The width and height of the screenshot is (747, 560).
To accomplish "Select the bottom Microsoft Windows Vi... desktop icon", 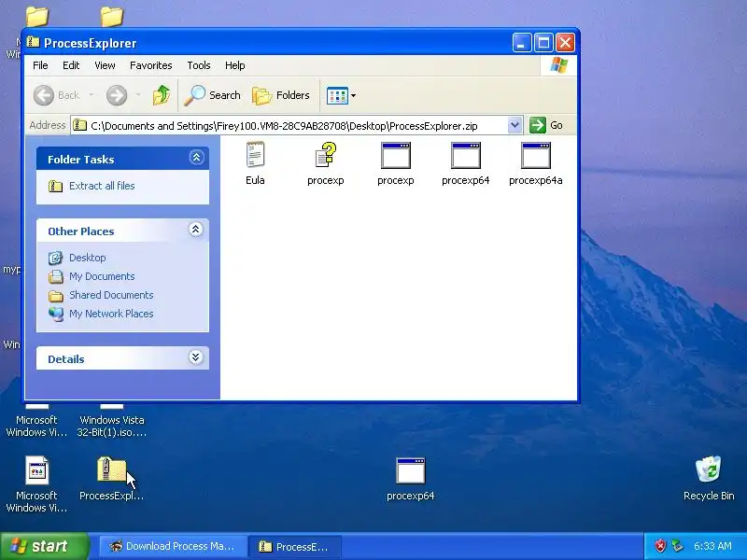I will click(36, 483).
